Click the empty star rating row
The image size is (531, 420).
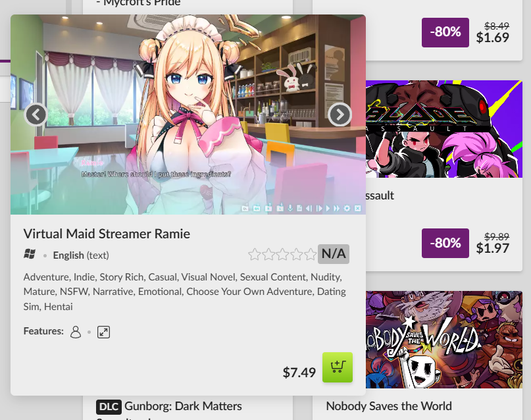click(282, 254)
